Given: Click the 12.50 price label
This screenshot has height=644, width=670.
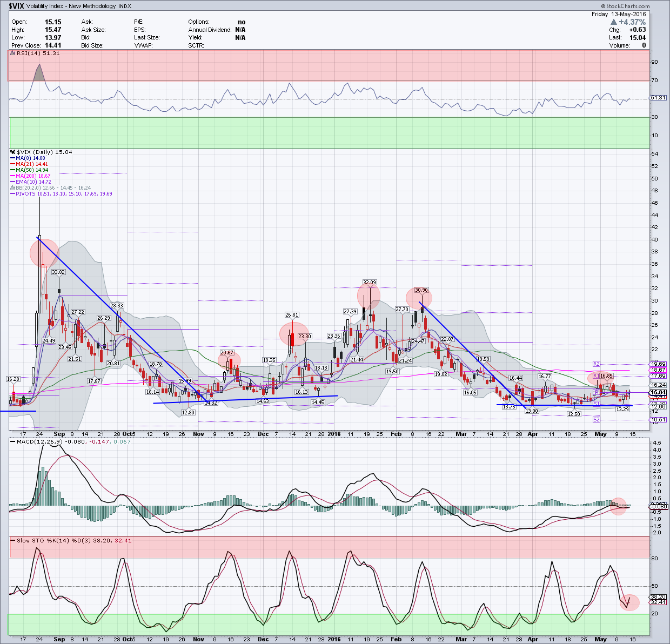Looking at the screenshot, I should coord(573,414).
